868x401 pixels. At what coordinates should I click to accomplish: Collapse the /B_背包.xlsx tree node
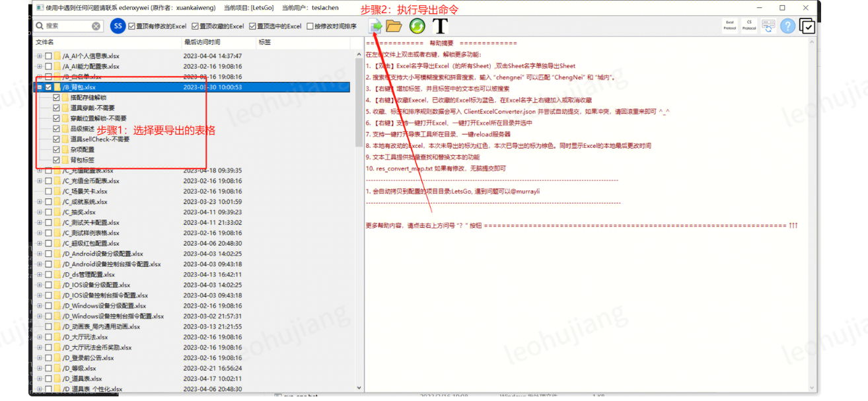click(x=40, y=87)
